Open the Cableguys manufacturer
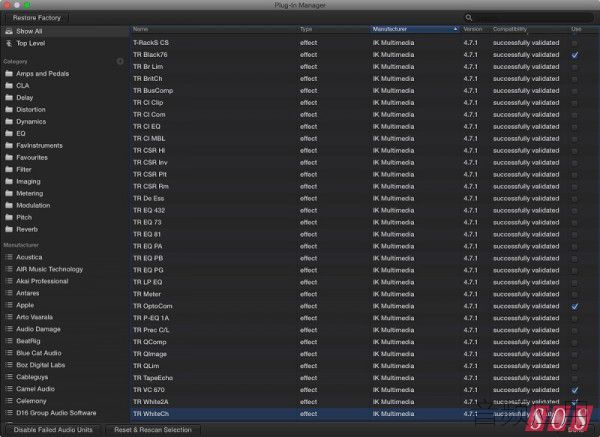 point(32,377)
